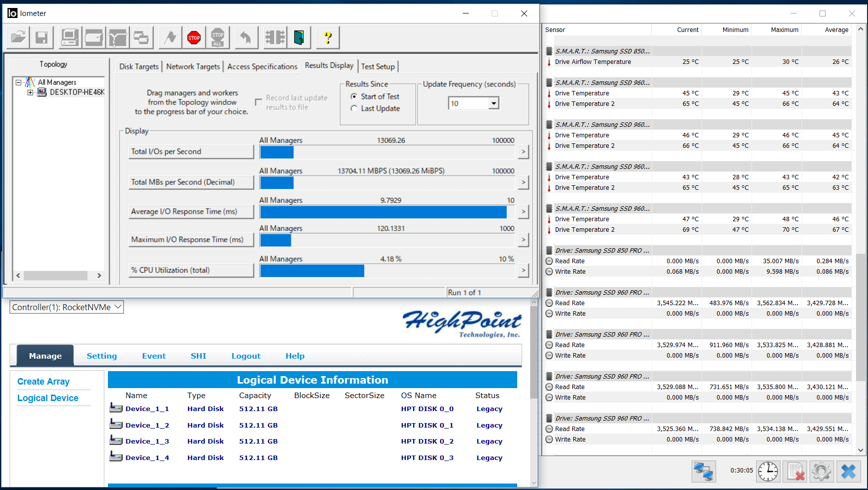868x490 pixels.
Task: Click the DESKTOP-HE46K manager computer icon
Action: point(42,92)
